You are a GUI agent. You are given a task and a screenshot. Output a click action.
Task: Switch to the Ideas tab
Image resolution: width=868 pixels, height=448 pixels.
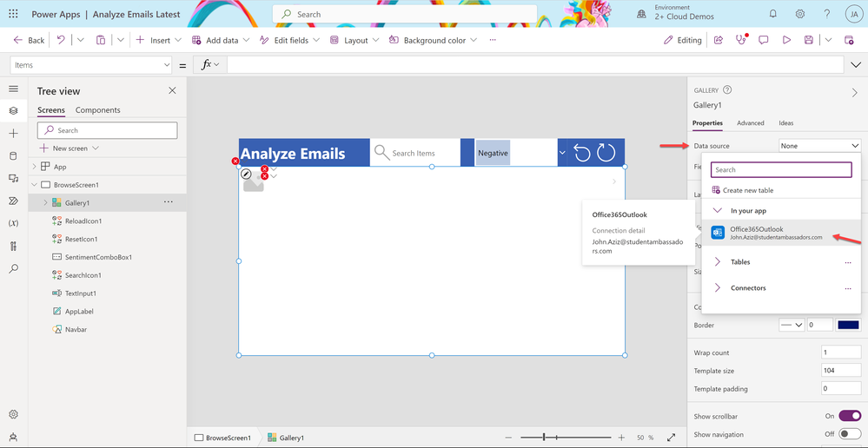[x=786, y=122]
